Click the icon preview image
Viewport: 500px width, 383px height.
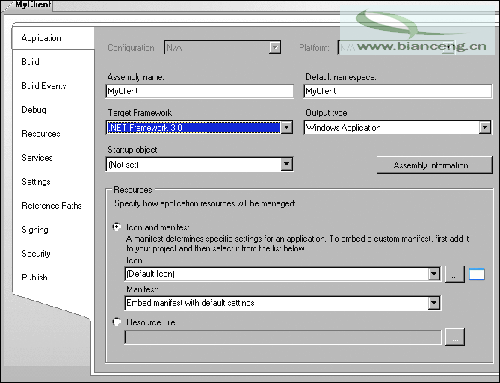[x=477, y=274]
